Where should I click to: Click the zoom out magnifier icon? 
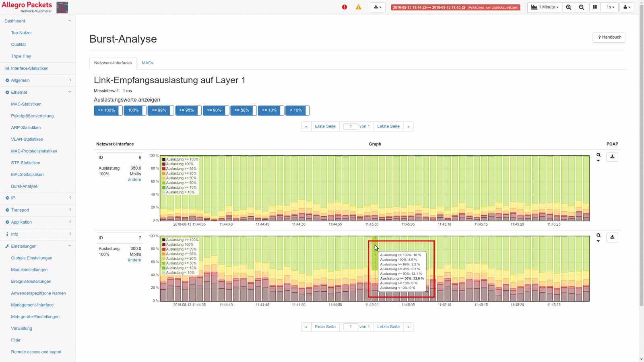582,7
